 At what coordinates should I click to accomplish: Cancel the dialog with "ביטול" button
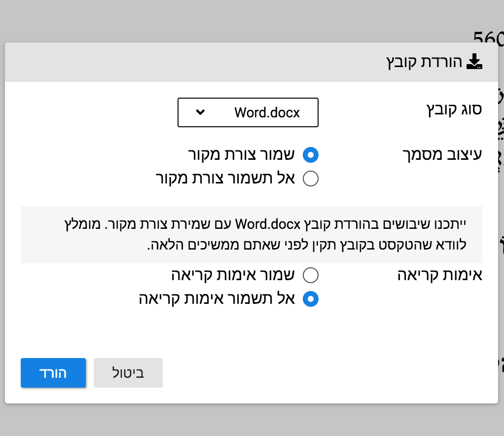pyautogui.click(x=128, y=373)
